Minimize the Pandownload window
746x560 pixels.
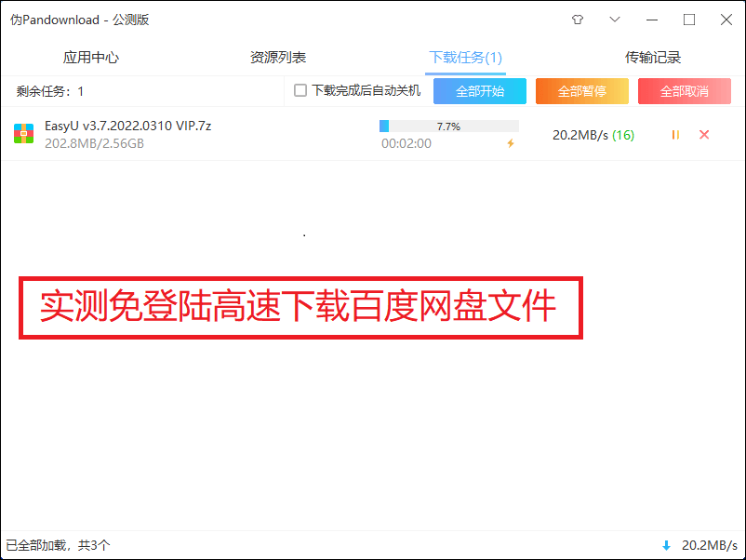coord(652,20)
